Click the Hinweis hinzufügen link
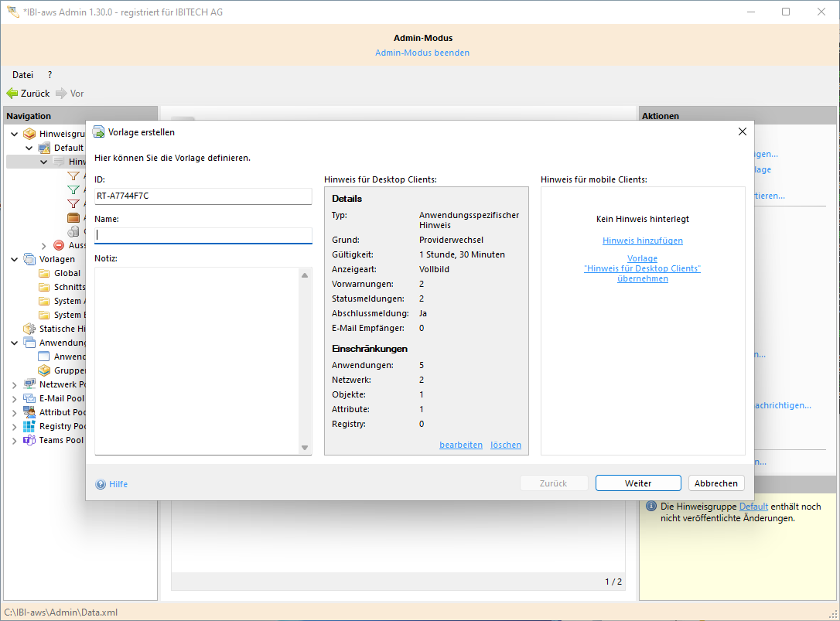The height and width of the screenshot is (621, 840). [642, 241]
